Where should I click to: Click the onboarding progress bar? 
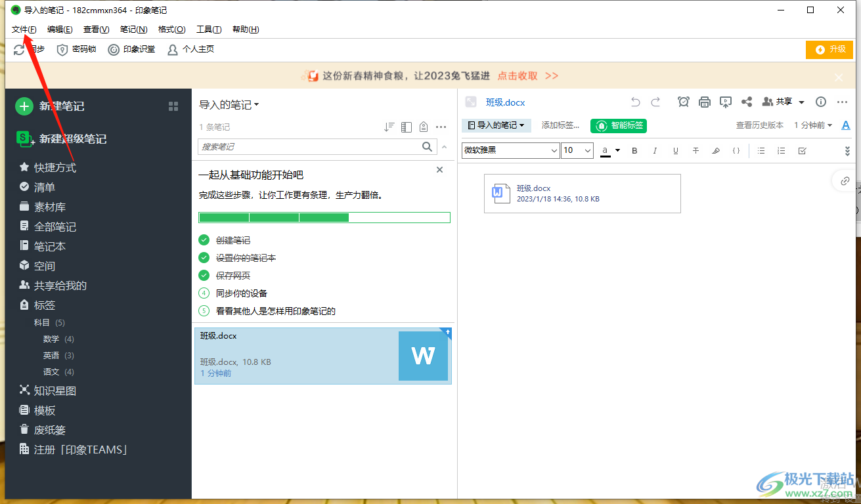pyautogui.click(x=324, y=218)
